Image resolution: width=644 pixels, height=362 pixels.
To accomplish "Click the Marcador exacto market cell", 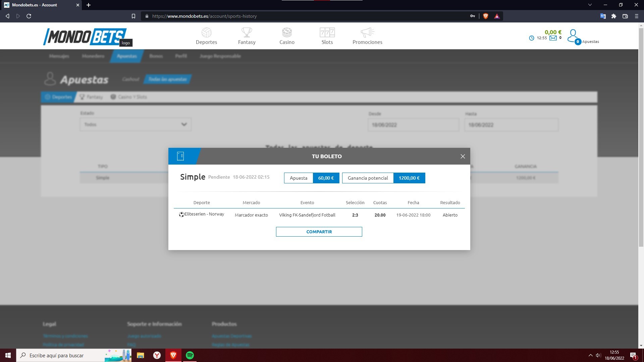I will (x=251, y=215).
